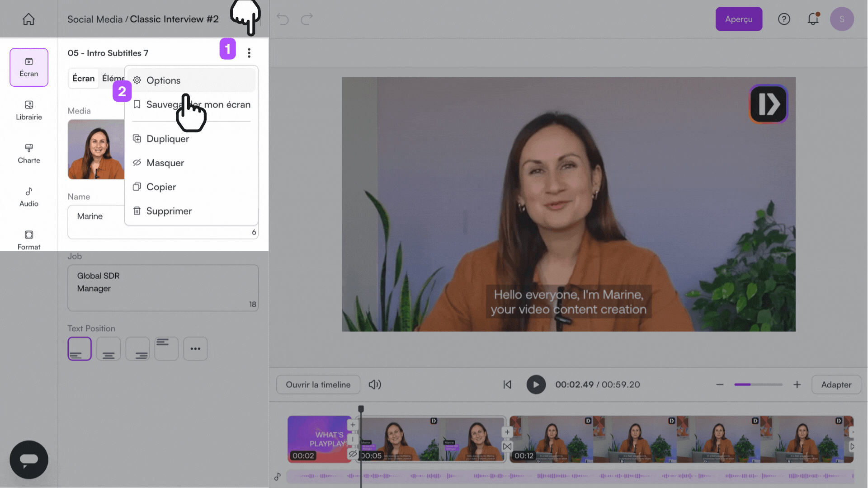Click the help question mark icon
Viewport: 868px width, 488px height.
tap(784, 19)
